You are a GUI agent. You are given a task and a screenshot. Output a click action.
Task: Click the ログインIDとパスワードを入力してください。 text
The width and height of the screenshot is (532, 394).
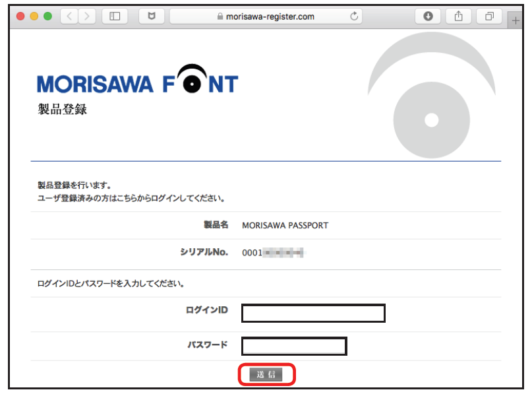click(111, 283)
